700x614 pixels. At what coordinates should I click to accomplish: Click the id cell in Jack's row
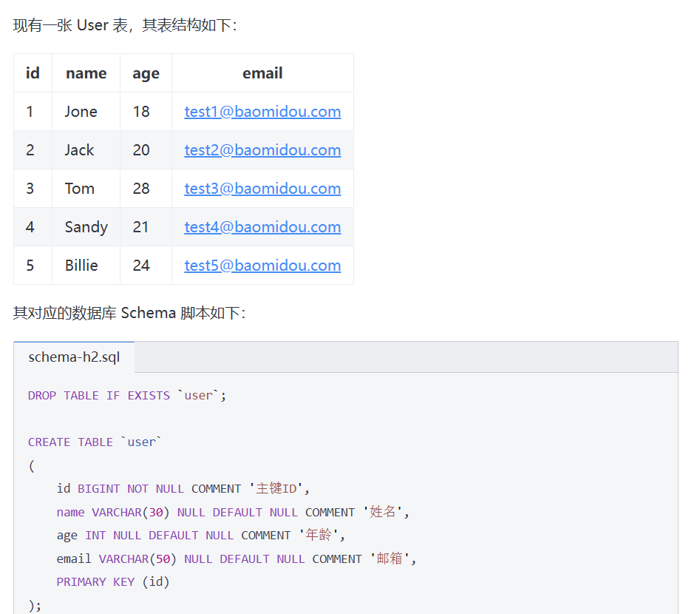click(33, 150)
